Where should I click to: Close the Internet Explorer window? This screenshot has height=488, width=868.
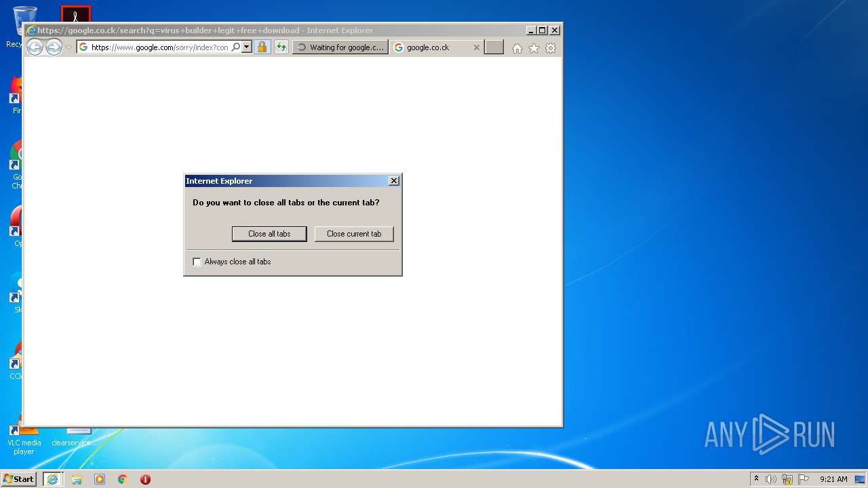[x=554, y=30]
